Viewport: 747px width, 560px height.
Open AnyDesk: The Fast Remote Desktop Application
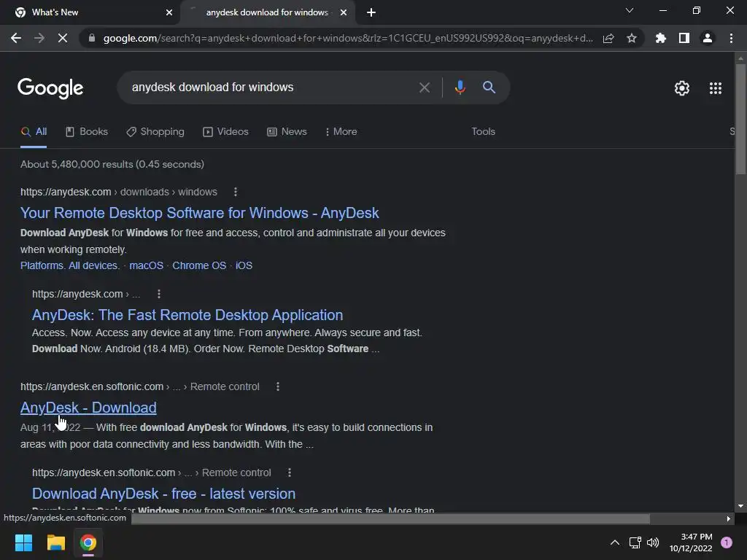(187, 315)
